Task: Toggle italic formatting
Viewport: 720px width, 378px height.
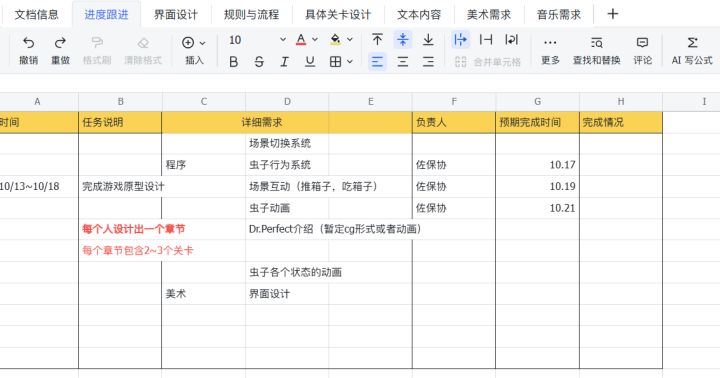Action: point(285,62)
